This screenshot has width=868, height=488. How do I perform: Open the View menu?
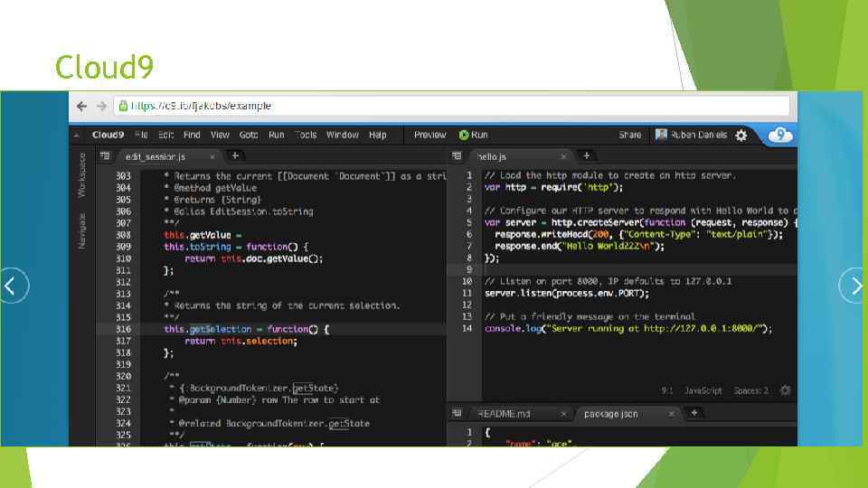click(220, 135)
